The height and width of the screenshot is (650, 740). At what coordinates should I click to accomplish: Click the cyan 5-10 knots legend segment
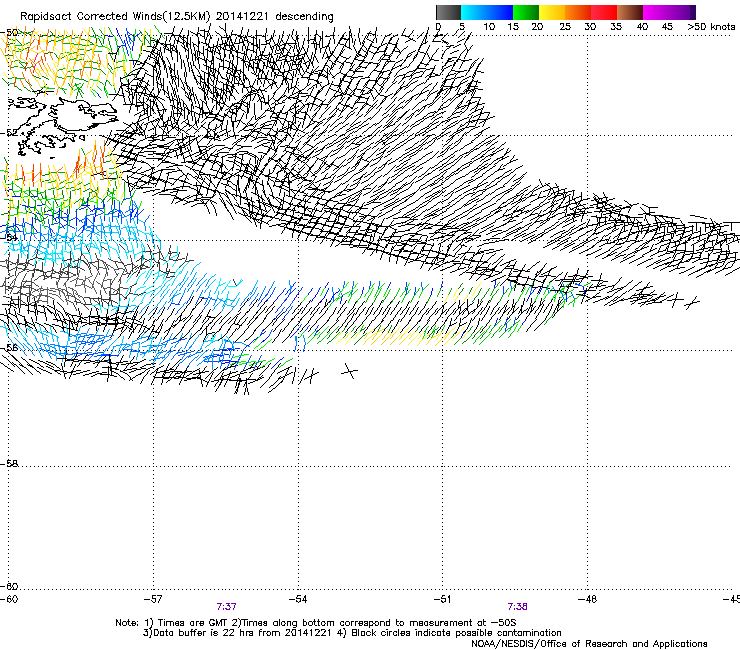[474, 12]
